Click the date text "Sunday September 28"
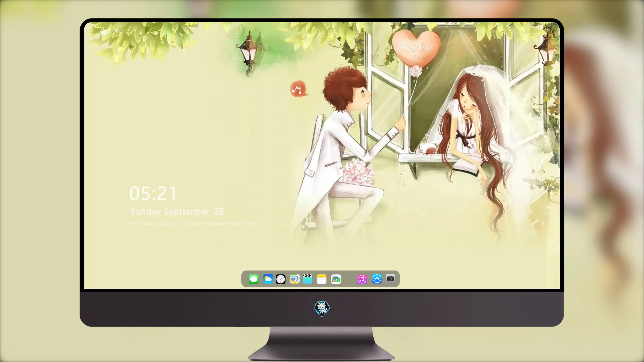This screenshot has height=362, width=644. (x=177, y=212)
